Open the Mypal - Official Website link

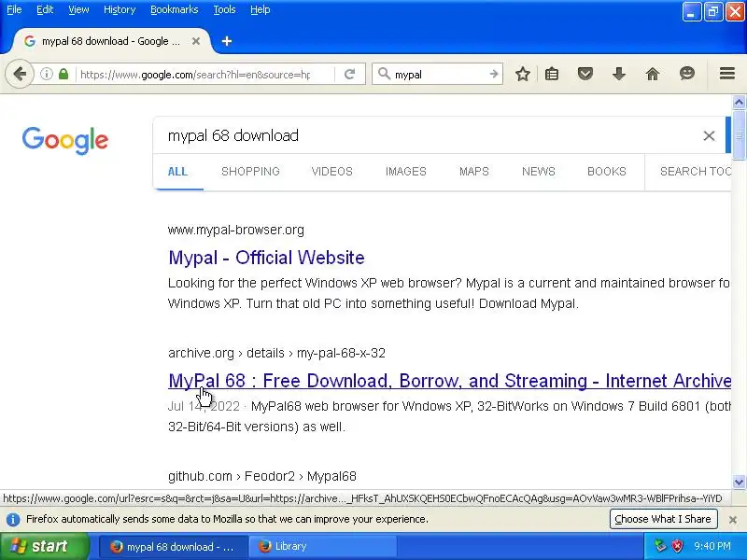[x=266, y=258]
